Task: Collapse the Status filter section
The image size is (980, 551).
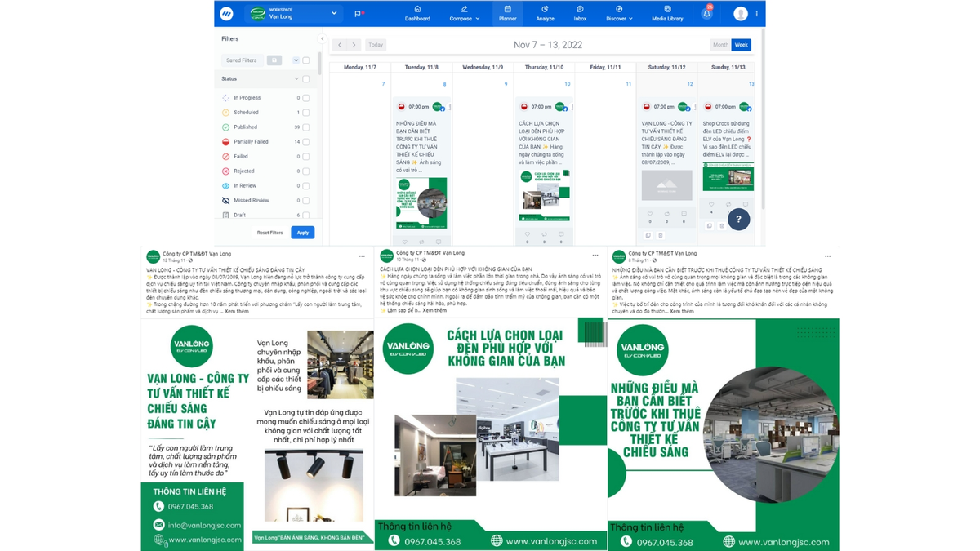Action: pos(296,79)
